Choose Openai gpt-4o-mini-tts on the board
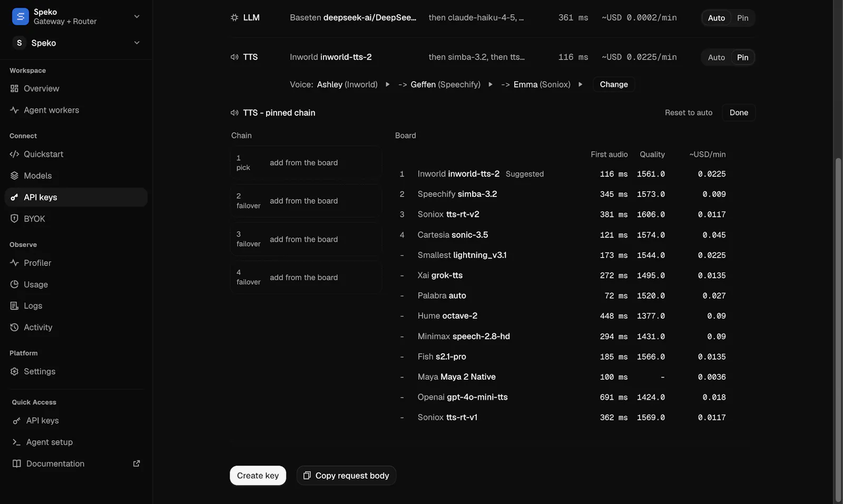 coord(563,397)
